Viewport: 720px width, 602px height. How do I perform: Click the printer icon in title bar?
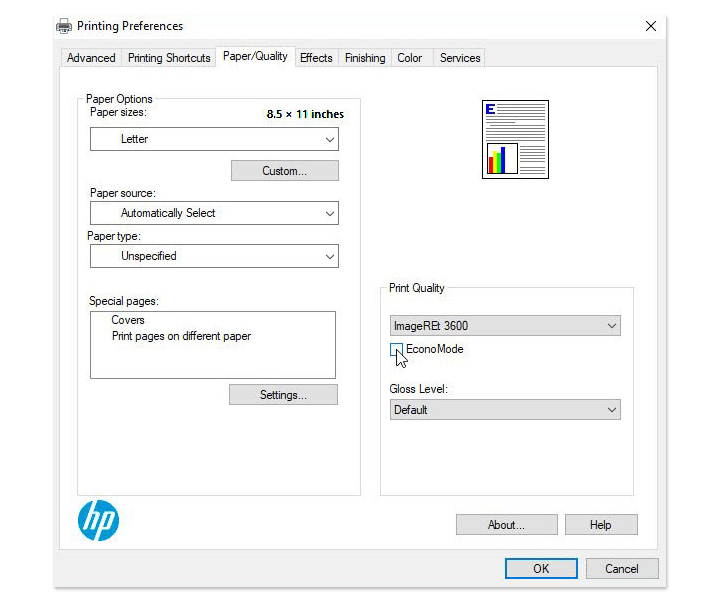tap(64, 26)
